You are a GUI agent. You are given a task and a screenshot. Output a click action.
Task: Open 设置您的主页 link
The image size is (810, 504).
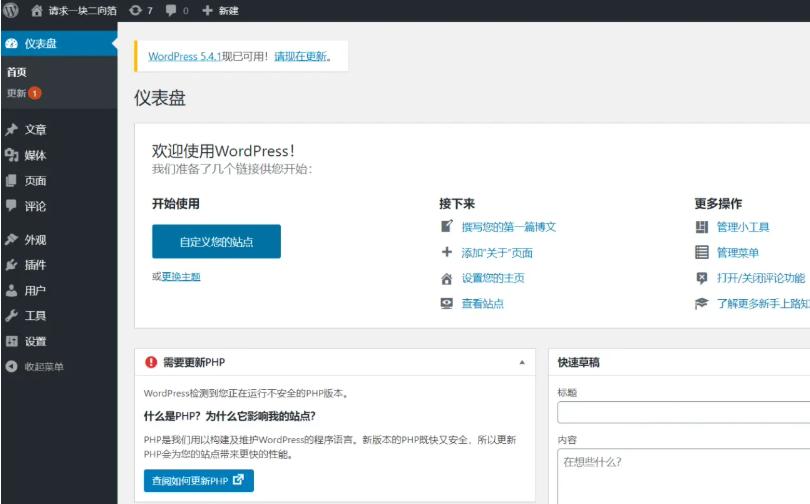pos(493,278)
